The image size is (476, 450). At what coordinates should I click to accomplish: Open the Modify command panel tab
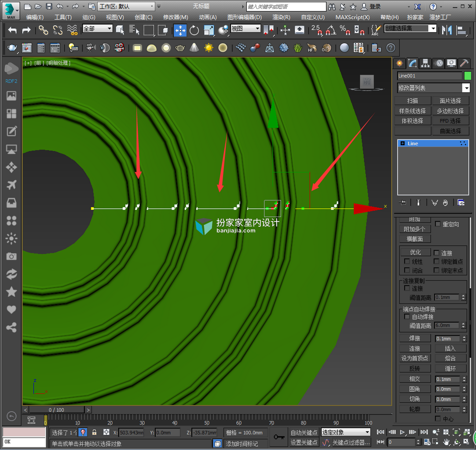(x=412, y=63)
